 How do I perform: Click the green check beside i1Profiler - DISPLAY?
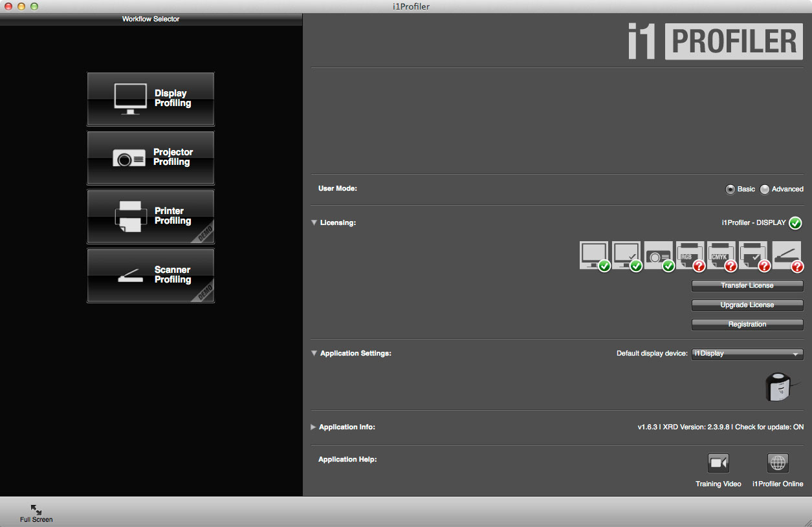pos(796,223)
